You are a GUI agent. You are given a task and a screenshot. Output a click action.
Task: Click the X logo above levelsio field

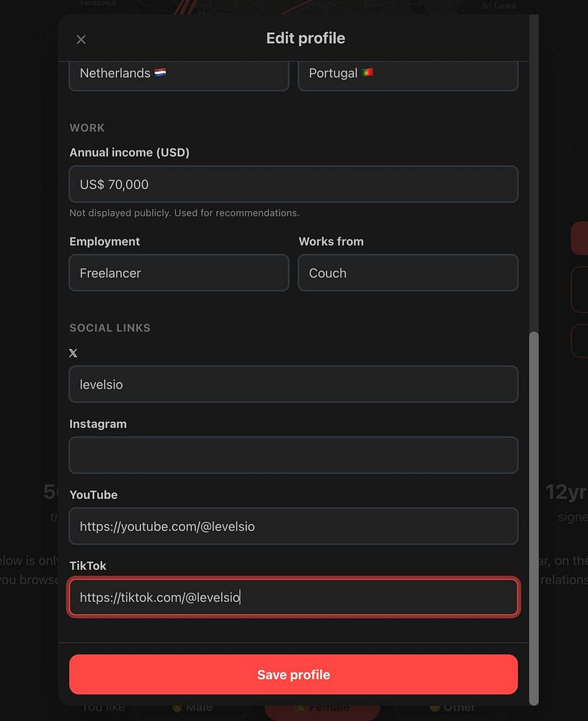73,353
